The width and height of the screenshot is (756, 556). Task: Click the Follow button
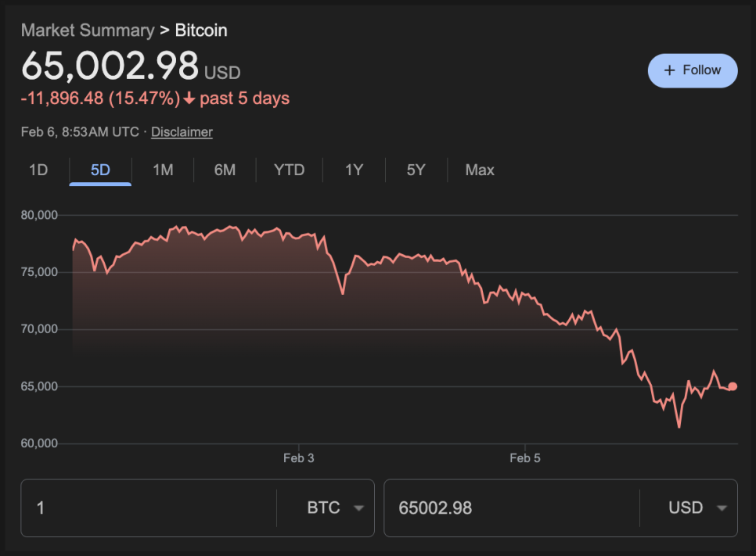[693, 70]
